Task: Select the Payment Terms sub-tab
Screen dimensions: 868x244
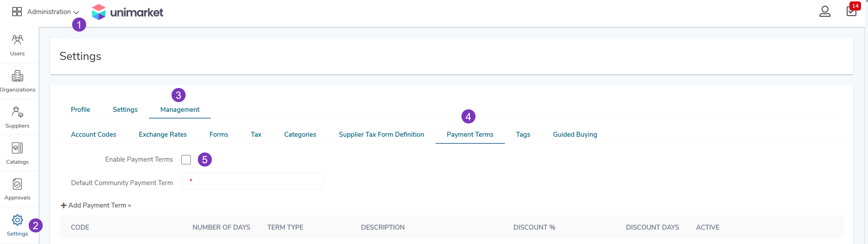Action: pyautogui.click(x=470, y=135)
